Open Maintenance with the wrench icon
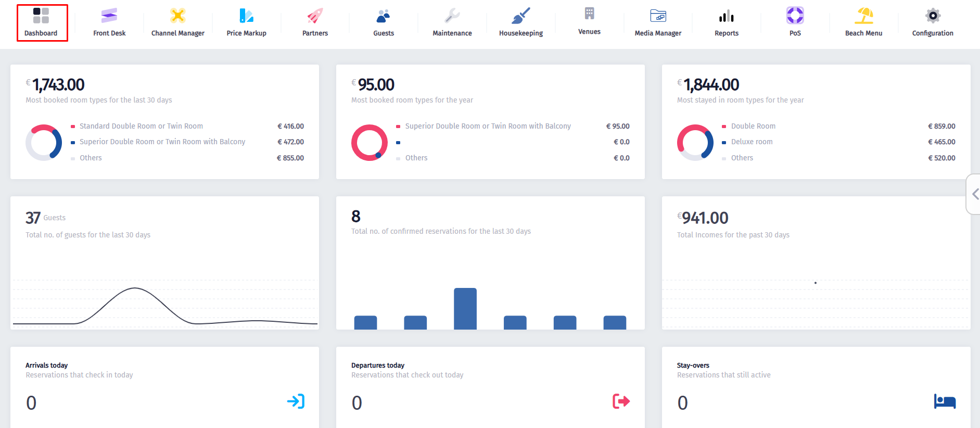Screen dimensions: 980x428 tap(452, 22)
